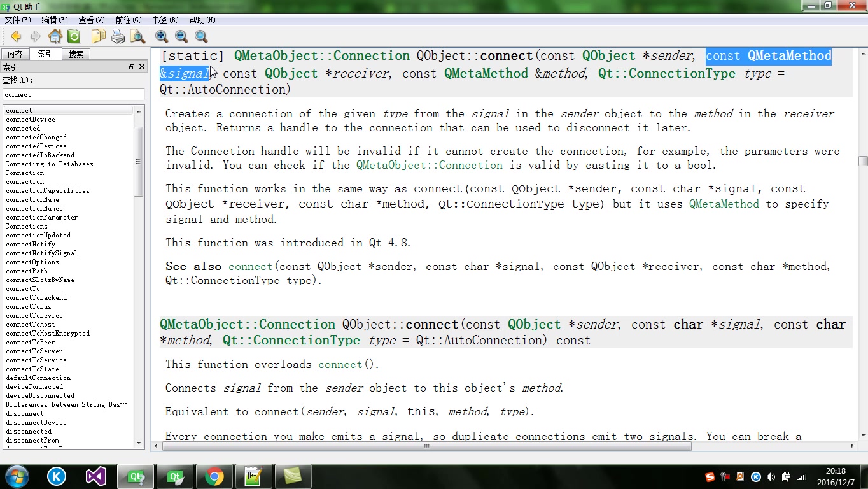Click the document vertical scrollbar thumb
Image resolution: width=868 pixels, height=489 pixels.
pos(863,161)
